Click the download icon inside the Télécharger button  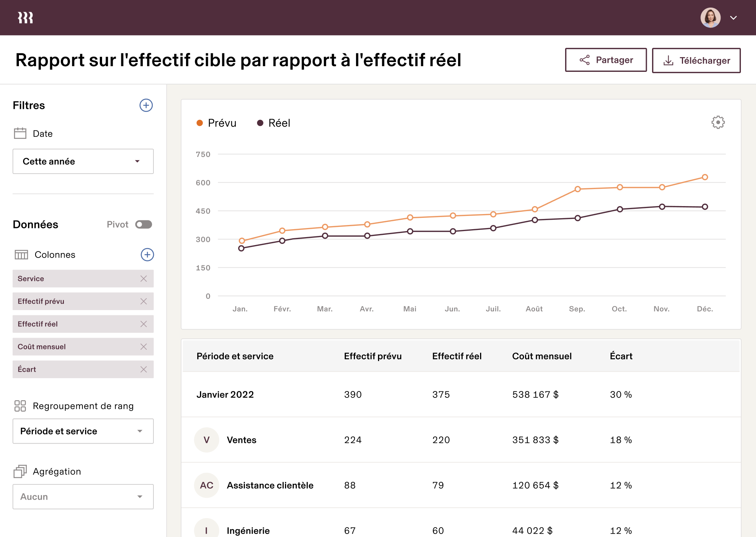click(x=669, y=60)
